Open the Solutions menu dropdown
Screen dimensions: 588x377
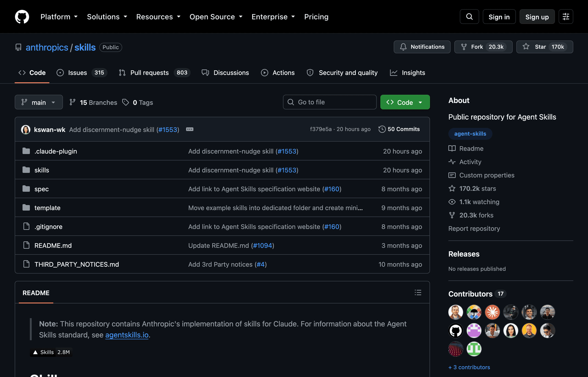(x=107, y=17)
